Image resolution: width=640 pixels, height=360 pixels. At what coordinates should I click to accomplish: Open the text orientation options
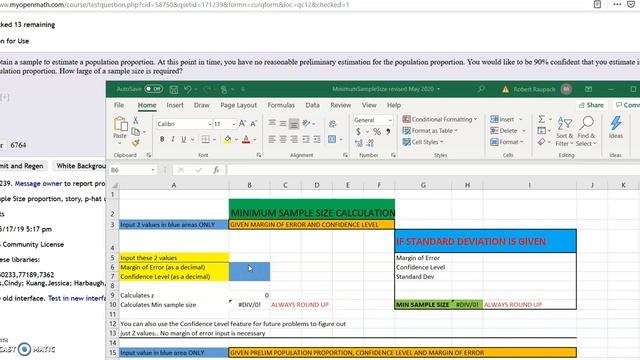tap(307, 123)
